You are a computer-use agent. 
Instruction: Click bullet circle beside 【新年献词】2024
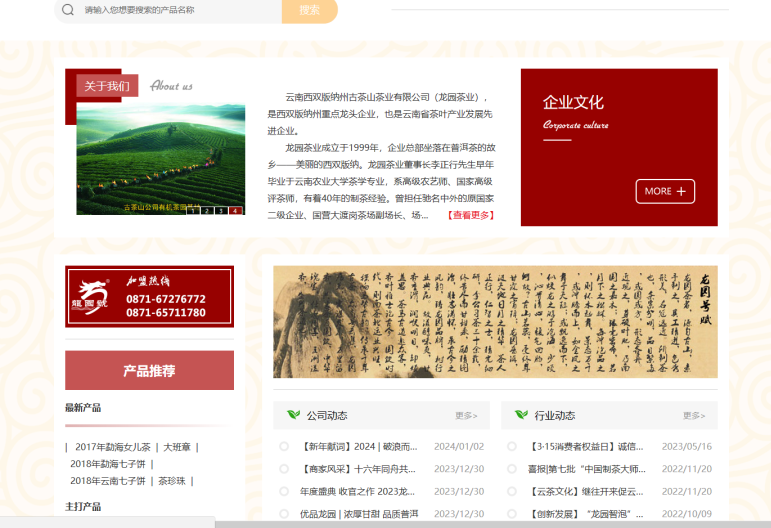click(284, 446)
